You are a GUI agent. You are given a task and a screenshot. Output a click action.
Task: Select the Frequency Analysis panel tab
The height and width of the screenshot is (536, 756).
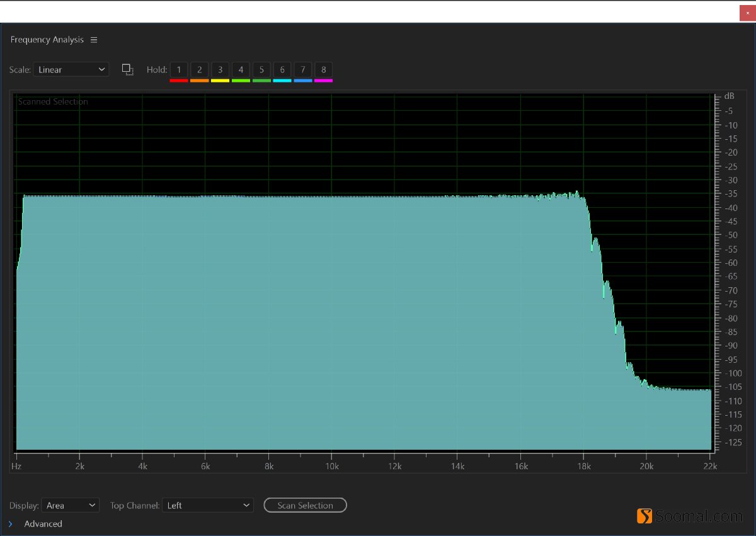click(x=47, y=40)
